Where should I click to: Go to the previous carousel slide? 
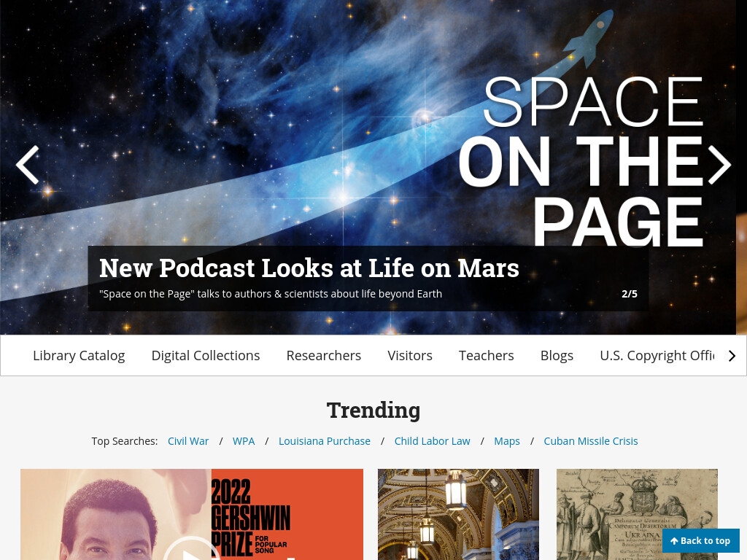click(27, 165)
